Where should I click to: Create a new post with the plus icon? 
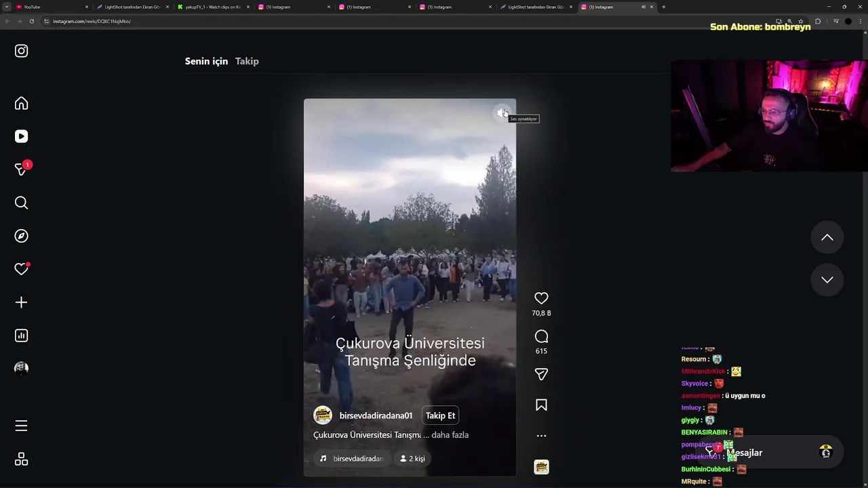point(21,302)
